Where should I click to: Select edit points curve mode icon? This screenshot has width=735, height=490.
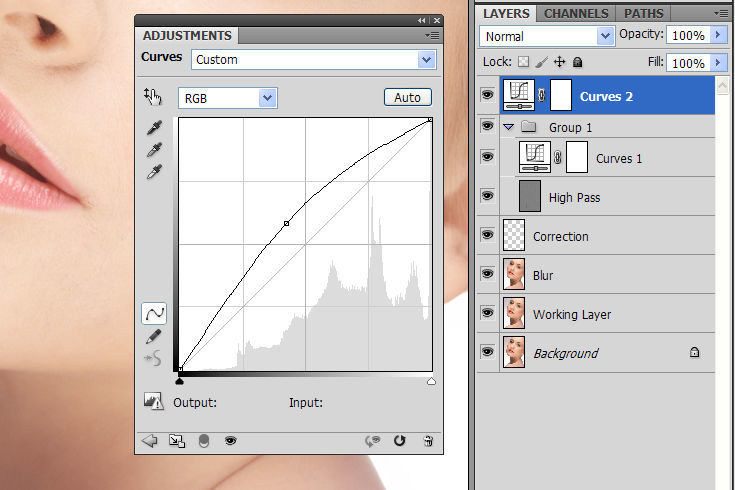pos(154,314)
